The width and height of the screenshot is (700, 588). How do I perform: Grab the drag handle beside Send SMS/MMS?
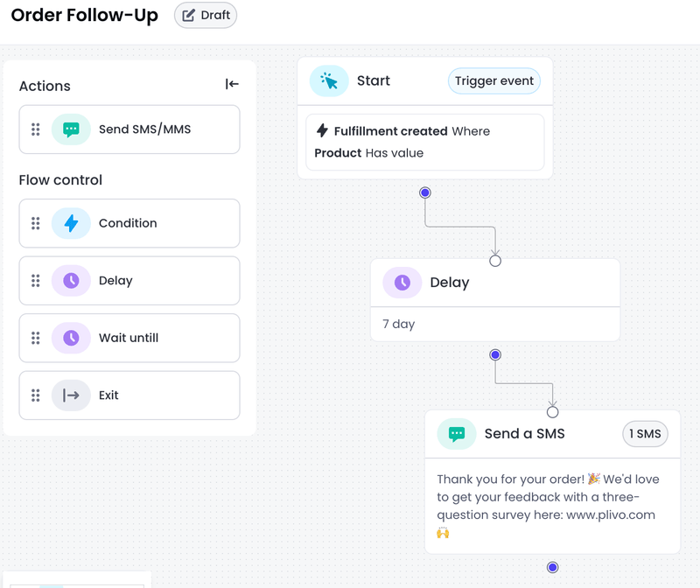[36, 129]
